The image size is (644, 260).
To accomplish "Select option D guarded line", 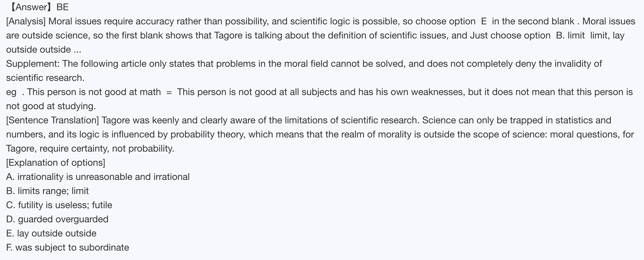I will [57, 219].
